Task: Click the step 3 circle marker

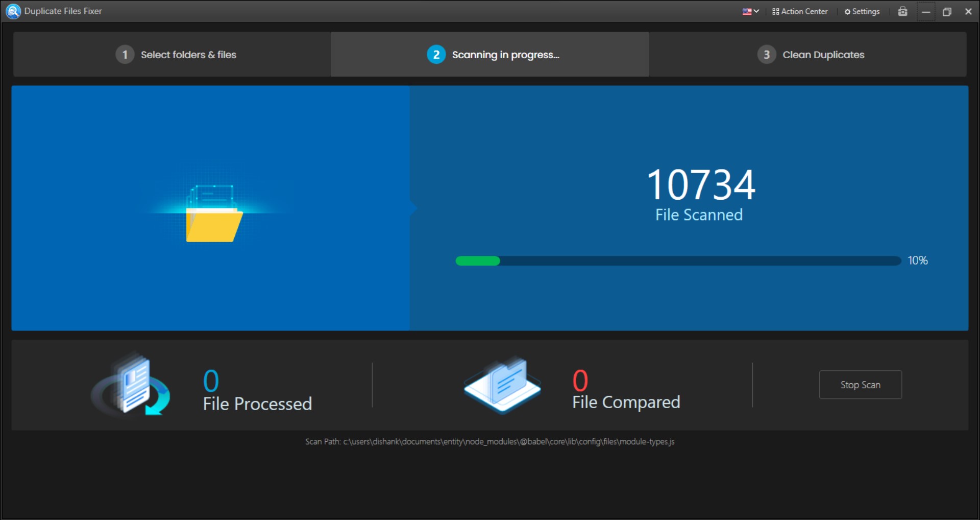Action: pos(766,54)
